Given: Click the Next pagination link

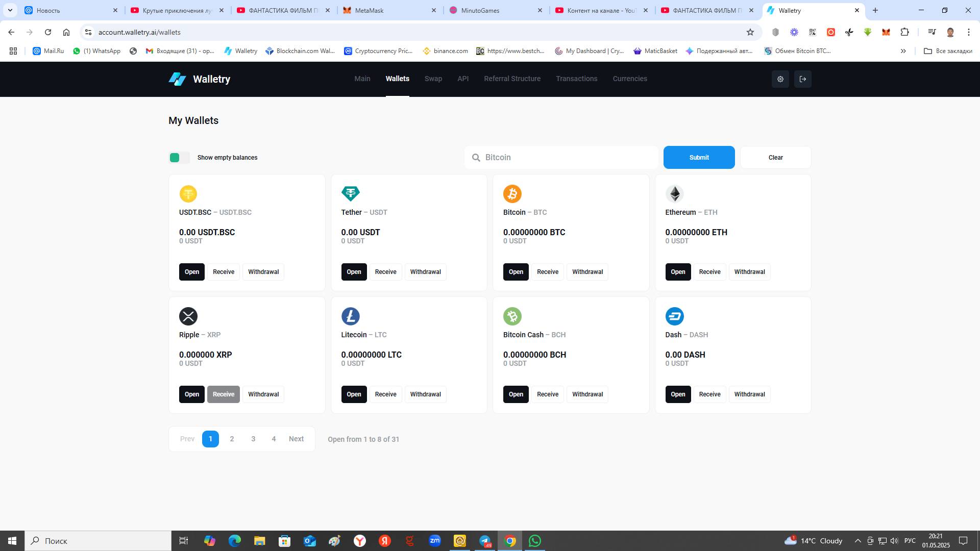Looking at the screenshot, I should [296, 439].
